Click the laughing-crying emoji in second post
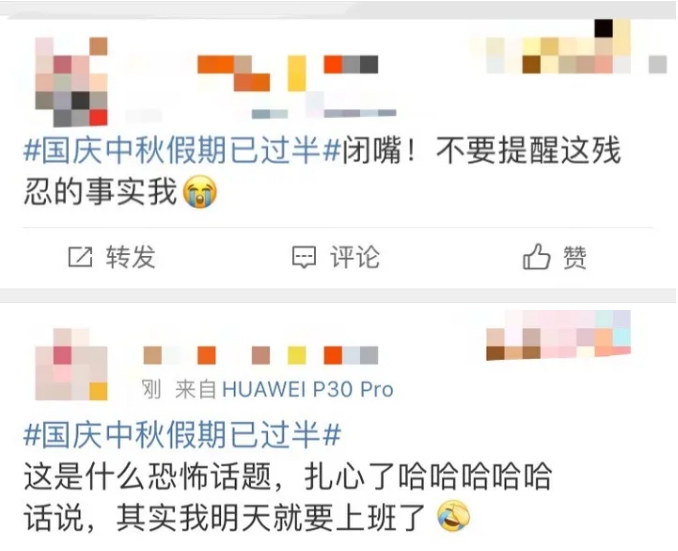The height and width of the screenshot is (551, 678). click(453, 516)
